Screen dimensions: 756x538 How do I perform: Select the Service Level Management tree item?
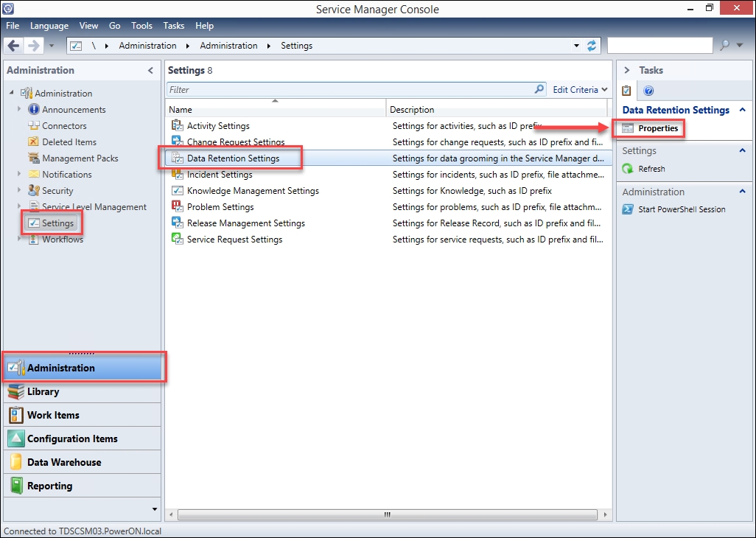94,207
